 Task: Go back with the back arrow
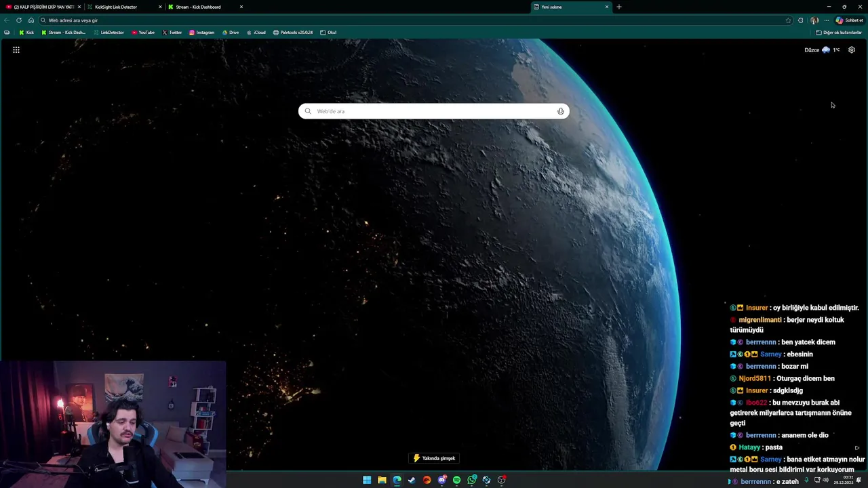[7, 20]
